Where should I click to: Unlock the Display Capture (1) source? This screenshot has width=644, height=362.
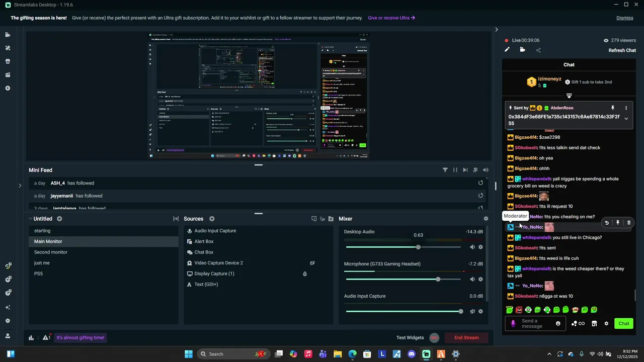point(304,274)
